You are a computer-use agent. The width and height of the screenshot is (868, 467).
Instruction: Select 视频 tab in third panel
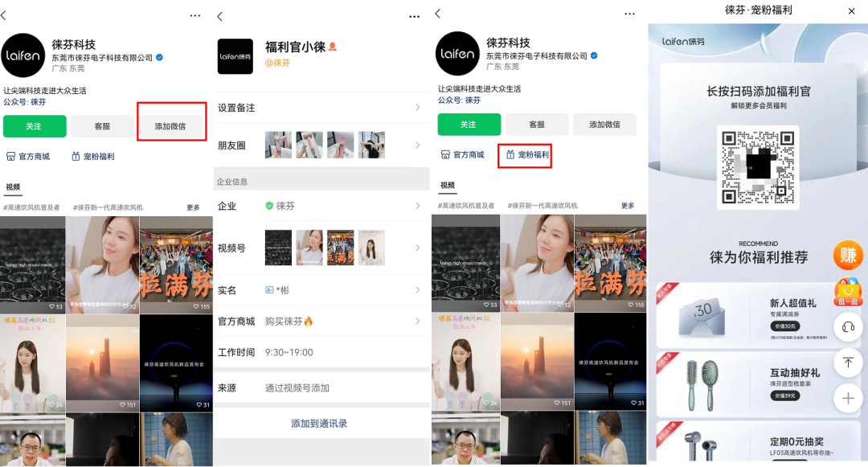point(448,186)
